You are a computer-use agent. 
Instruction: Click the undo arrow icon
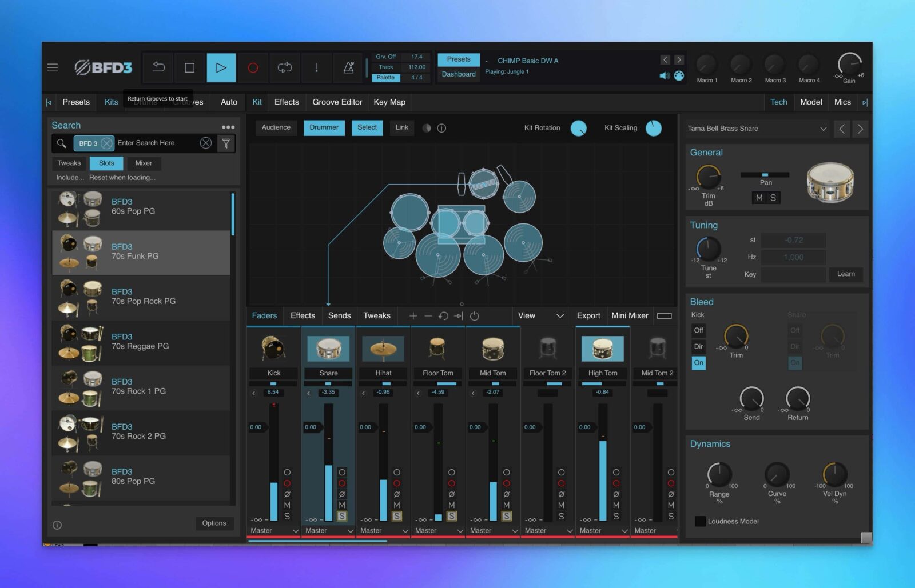[x=158, y=67]
